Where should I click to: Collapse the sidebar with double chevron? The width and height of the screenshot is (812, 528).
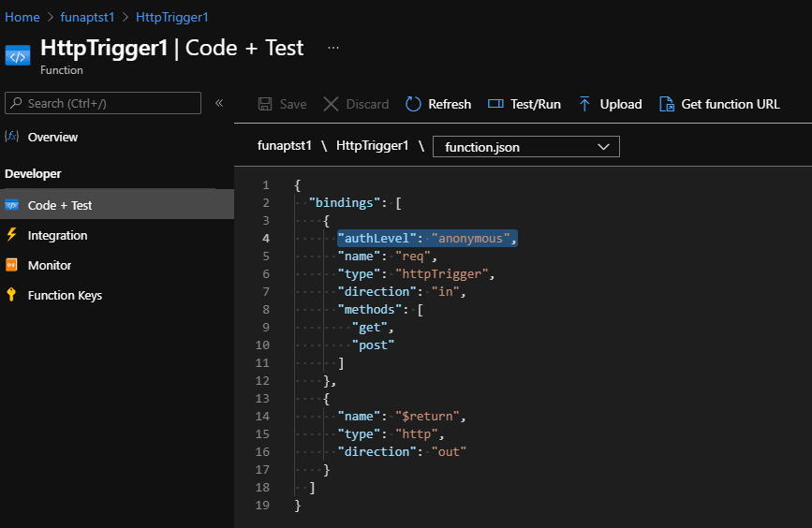pos(219,103)
